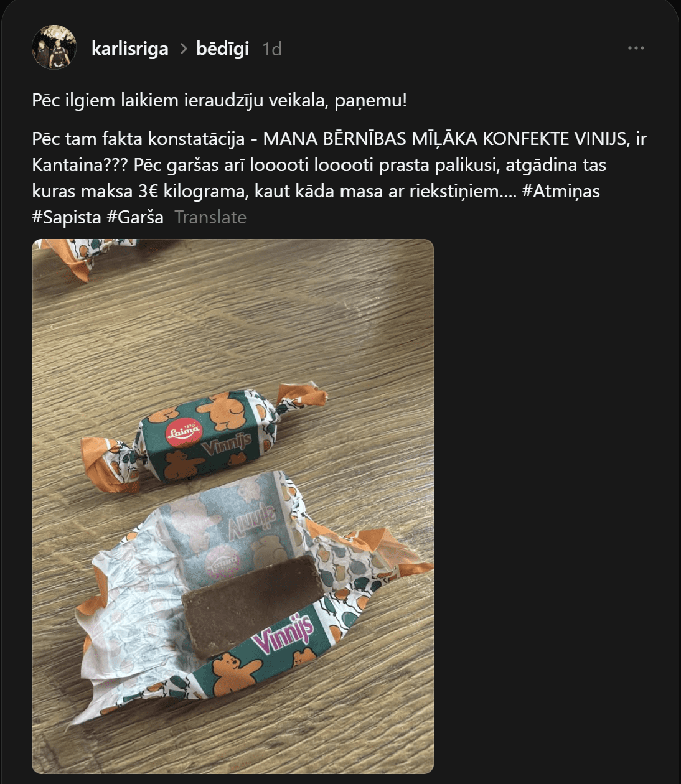This screenshot has width=681, height=784.
Task: Open the #Atmiņas hashtag
Action: [x=561, y=191]
